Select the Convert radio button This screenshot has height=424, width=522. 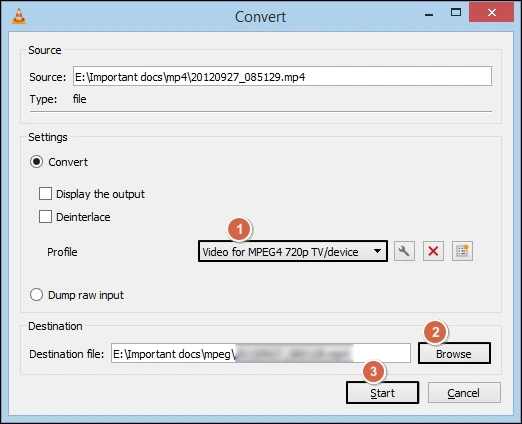(36, 162)
